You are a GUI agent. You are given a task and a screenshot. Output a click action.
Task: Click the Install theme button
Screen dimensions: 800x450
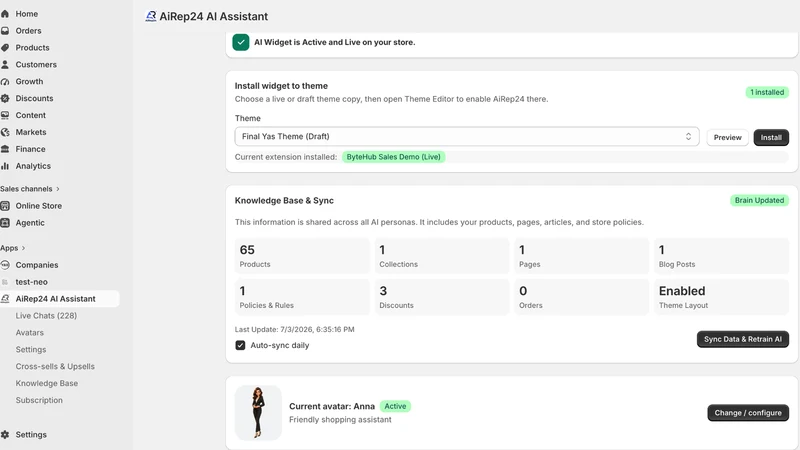[x=771, y=137]
